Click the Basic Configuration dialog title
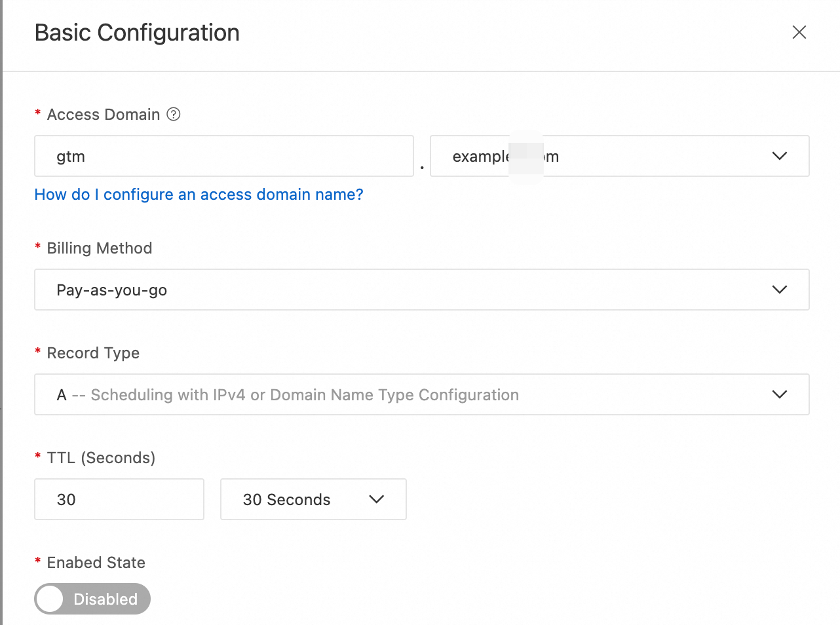The height and width of the screenshot is (625, 840). pos(137,33)
